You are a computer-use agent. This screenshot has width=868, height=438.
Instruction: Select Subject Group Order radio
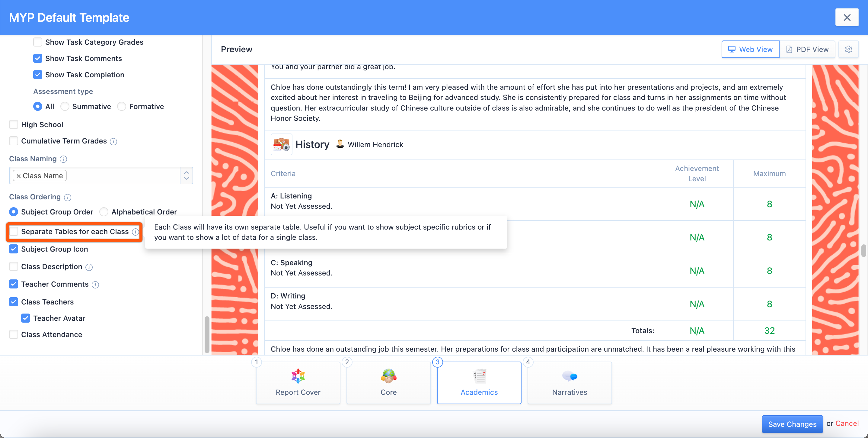[14, 212]
